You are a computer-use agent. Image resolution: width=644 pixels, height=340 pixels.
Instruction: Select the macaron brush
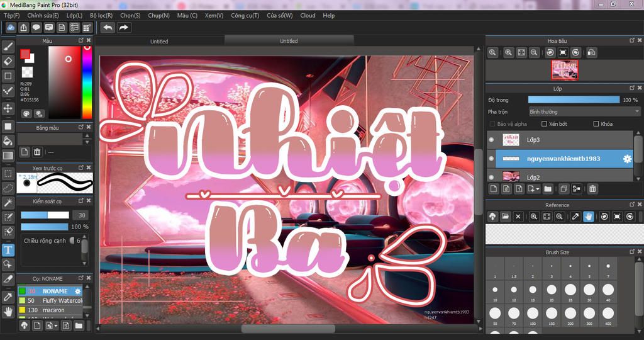click(x=50, y=310)
